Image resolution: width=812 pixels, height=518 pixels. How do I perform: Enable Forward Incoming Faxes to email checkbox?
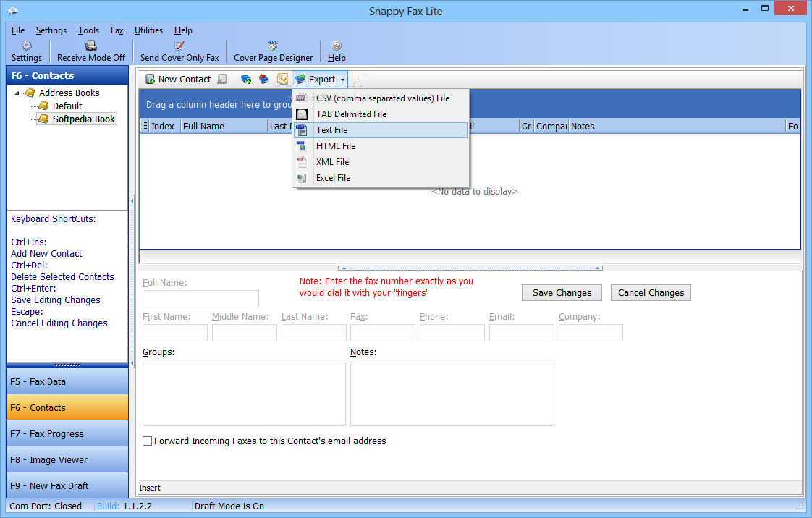click(148, 441)
